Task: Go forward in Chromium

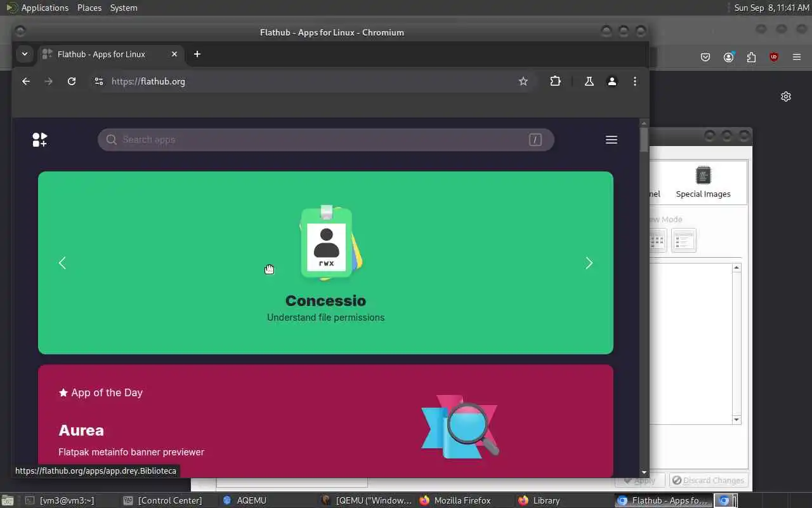Action: (x=49, y=81)
